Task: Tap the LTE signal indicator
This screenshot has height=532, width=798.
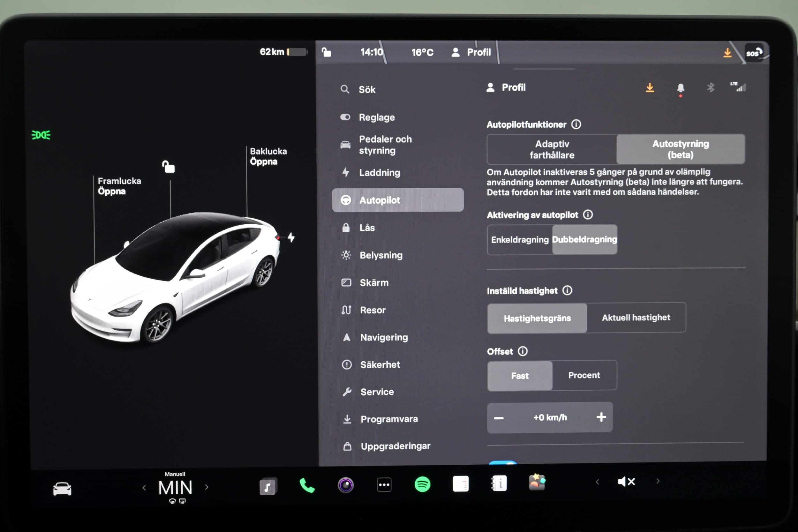Action: coord(738,87)
